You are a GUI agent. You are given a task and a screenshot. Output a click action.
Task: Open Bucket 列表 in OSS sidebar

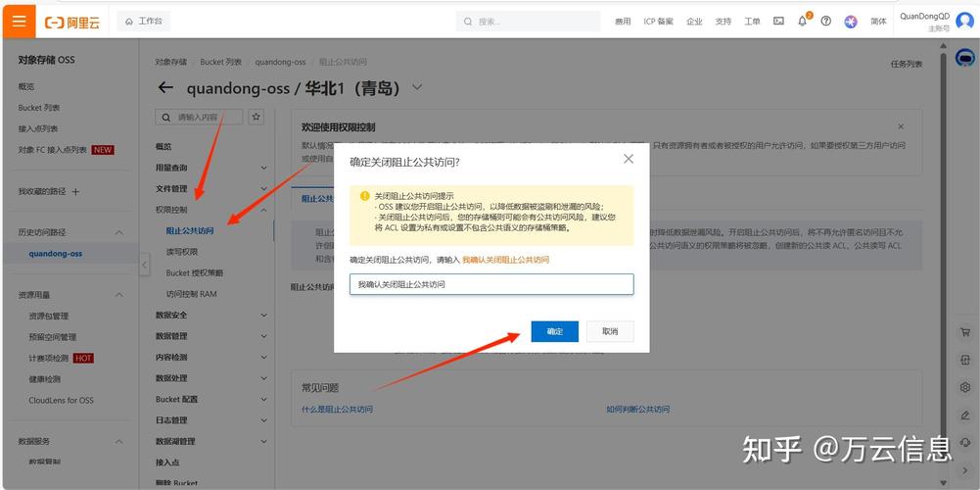39,108
